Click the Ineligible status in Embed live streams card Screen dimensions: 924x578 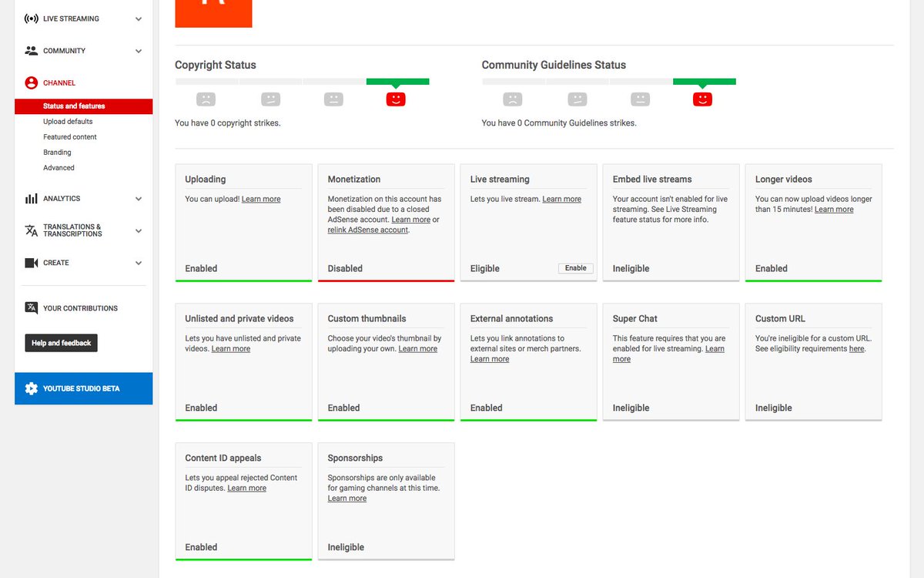631,269
